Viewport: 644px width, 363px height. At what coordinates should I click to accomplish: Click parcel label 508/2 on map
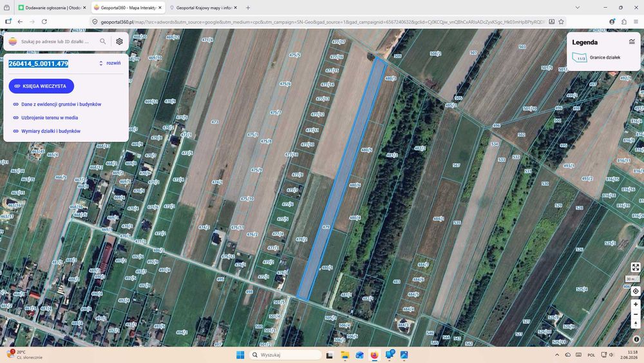pyautogui.click(x=435, y=54)
